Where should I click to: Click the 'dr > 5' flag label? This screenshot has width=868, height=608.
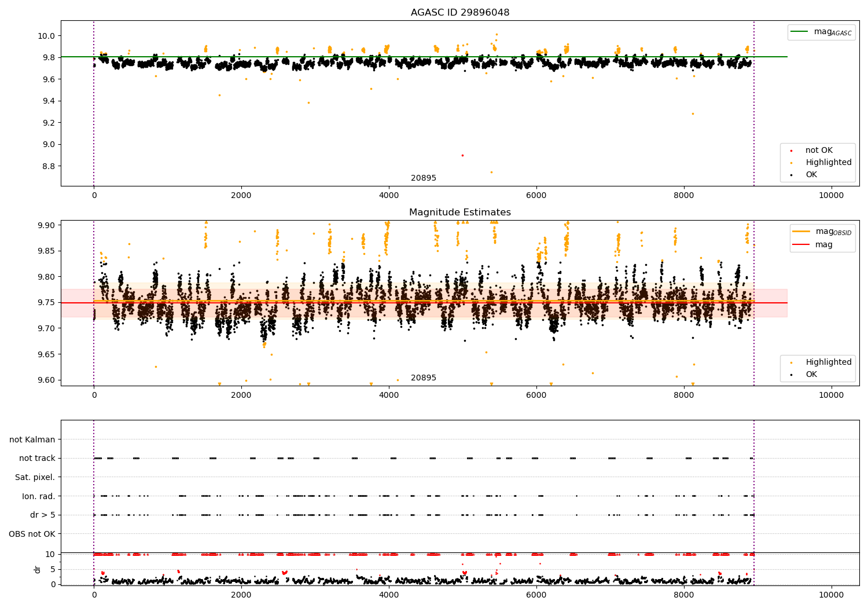[43, 515]
